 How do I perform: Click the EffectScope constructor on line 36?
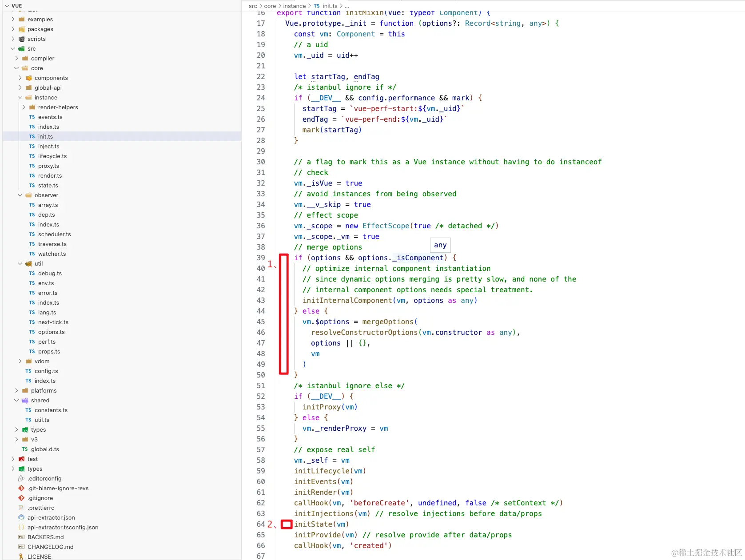[386, 226]
